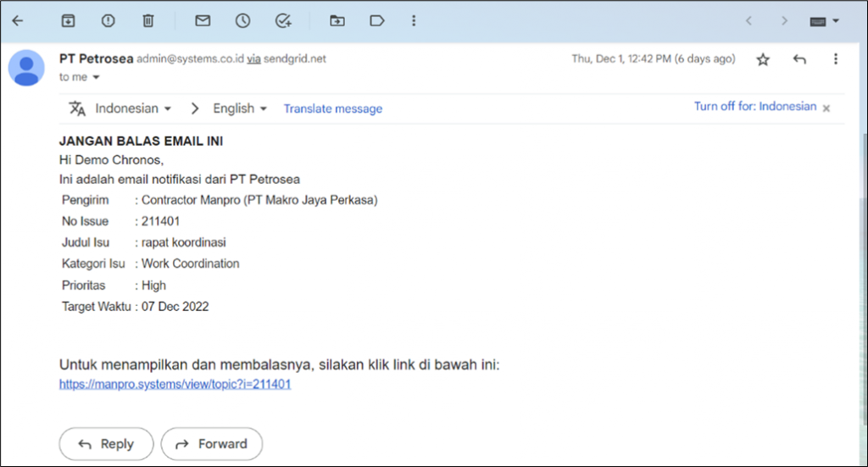Click the translate language icon
The image size is (868, 467).
coord(77,108)
